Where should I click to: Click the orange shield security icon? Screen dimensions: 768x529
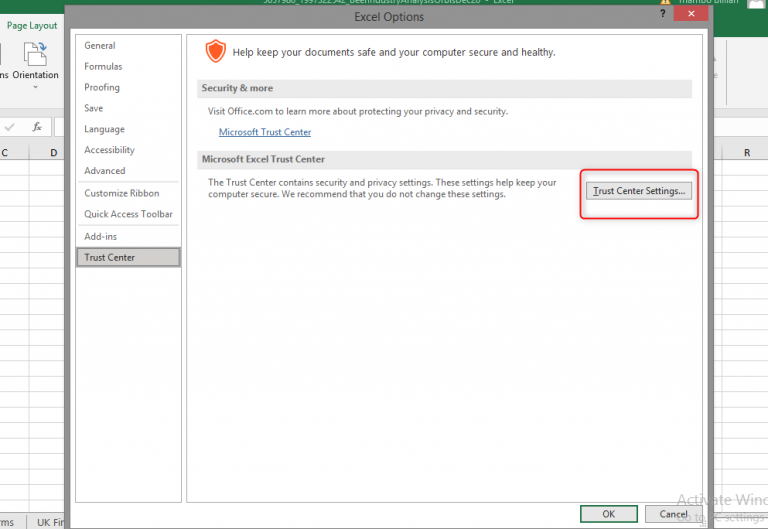[x=216, y=51]
